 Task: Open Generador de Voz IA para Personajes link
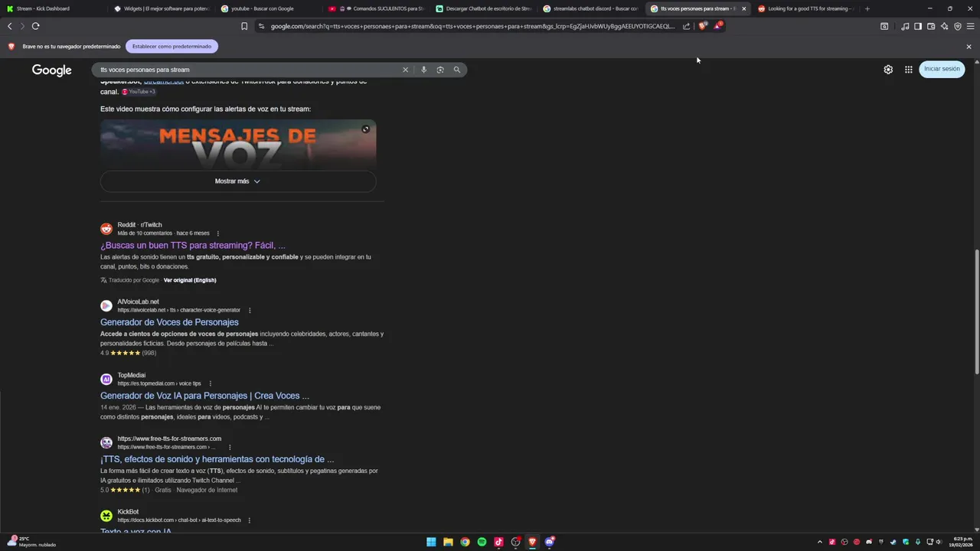[x=204, y=396]
